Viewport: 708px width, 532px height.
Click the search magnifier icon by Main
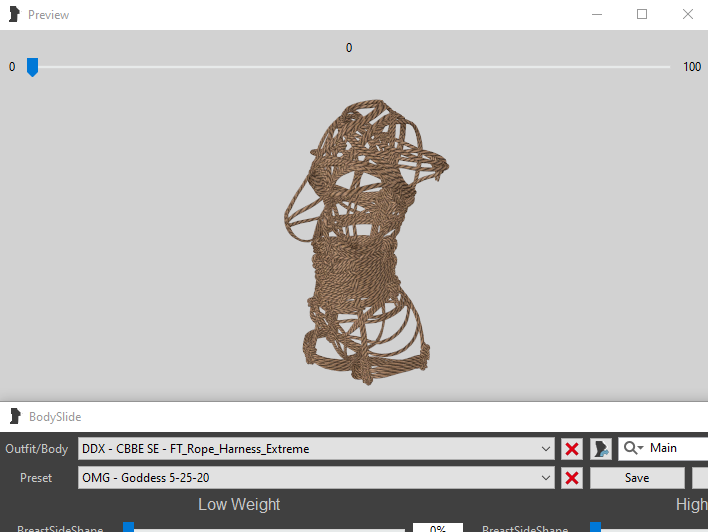(633, 448)
